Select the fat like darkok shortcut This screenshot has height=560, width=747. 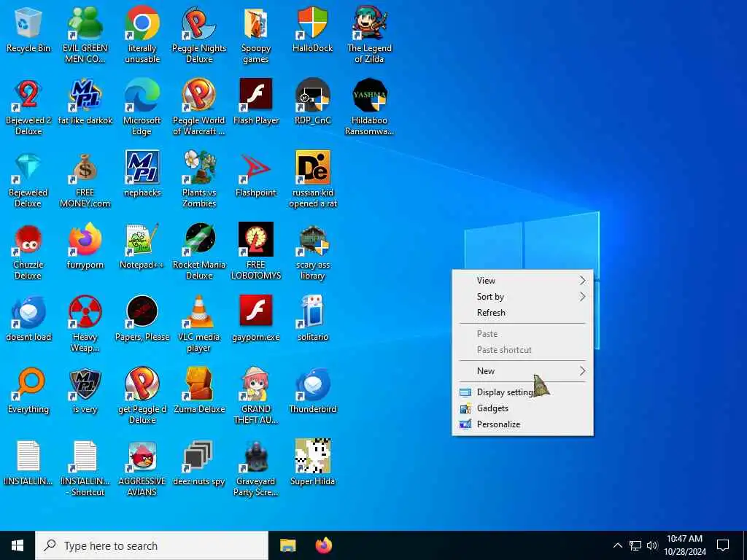(85, 102)
